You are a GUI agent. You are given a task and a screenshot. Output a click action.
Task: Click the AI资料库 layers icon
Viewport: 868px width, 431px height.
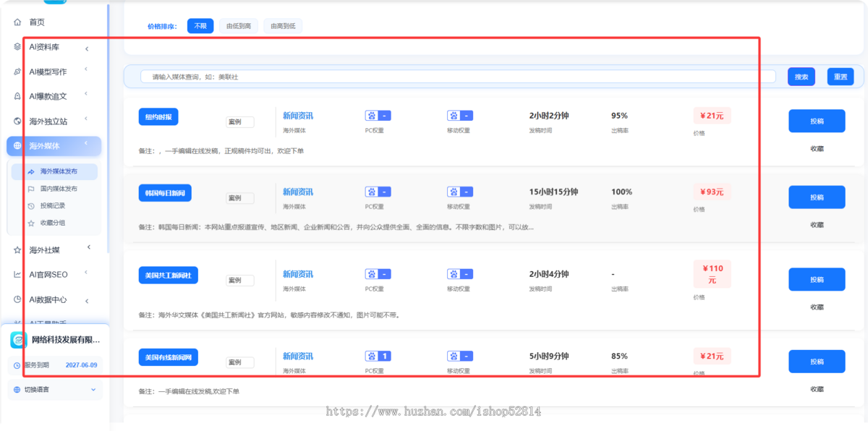click(x=17, y=47)
